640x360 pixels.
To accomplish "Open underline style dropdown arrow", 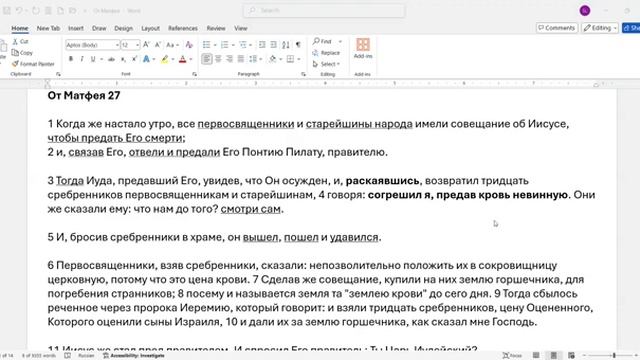I will tap(101, 59).
